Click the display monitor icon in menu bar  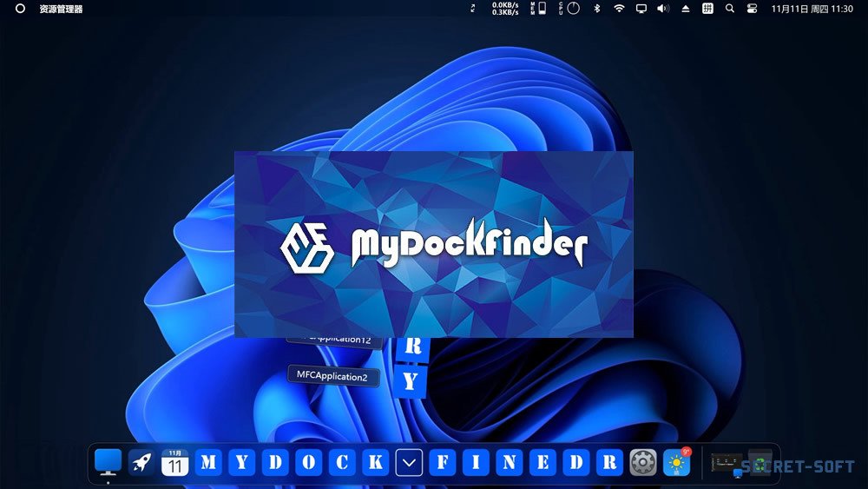coord(641,9)
